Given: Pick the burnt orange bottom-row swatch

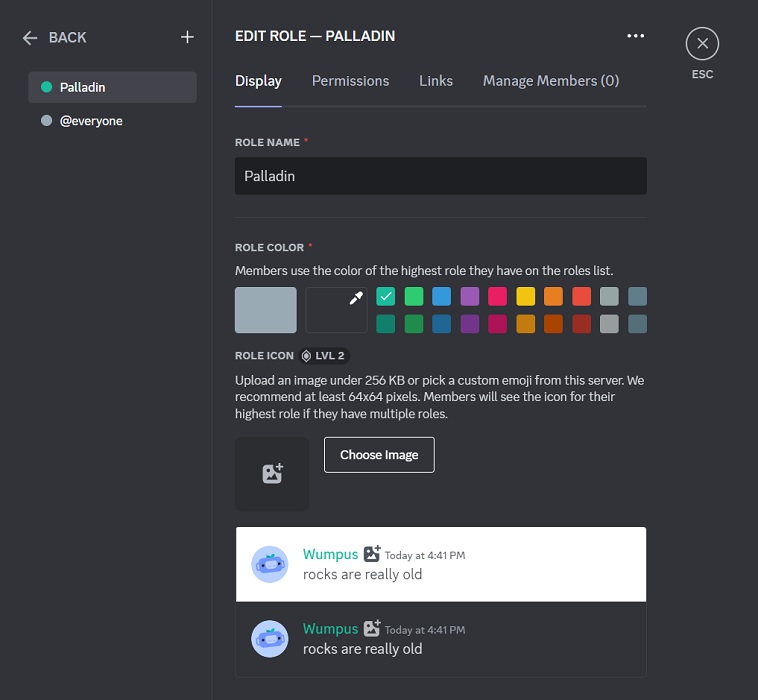Looking at the screenshot, I should [553, 324].
